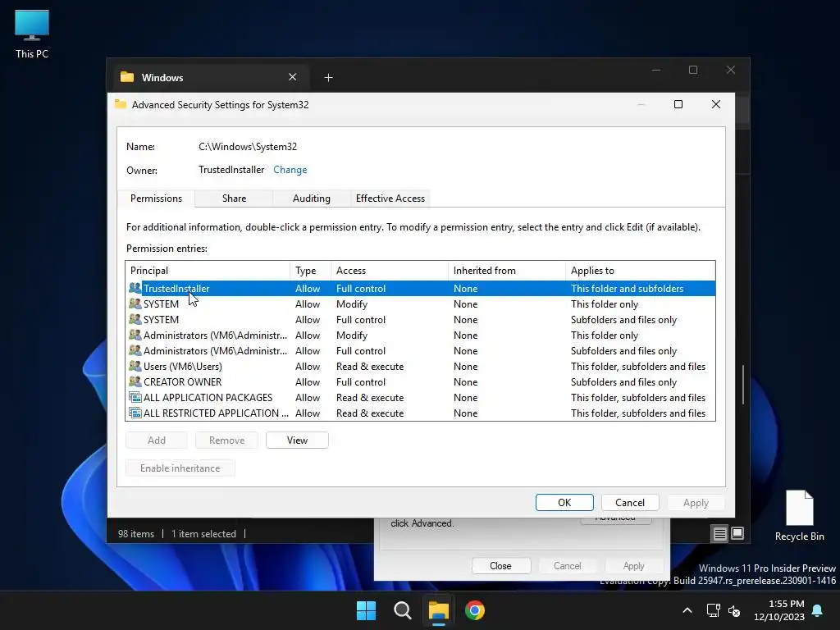The height and width of the screenshot is (630, 840).
Task: Select ALL APPLICATION PACKAGES entry
Action: click(421, 398)
